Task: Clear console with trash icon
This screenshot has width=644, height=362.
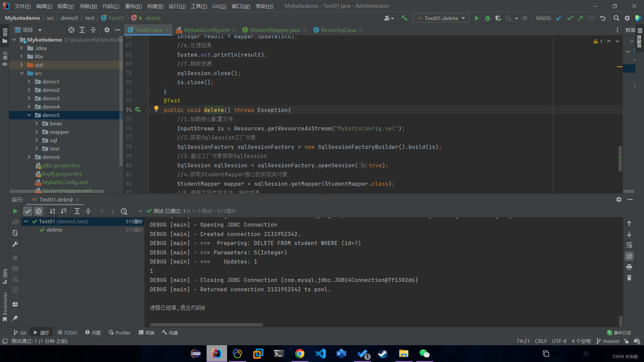Action: [629, 278]
